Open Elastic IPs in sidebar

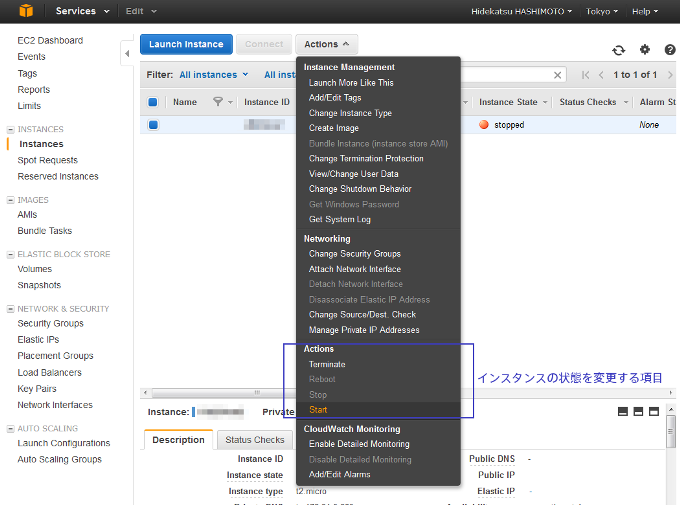tap(38, 339)
